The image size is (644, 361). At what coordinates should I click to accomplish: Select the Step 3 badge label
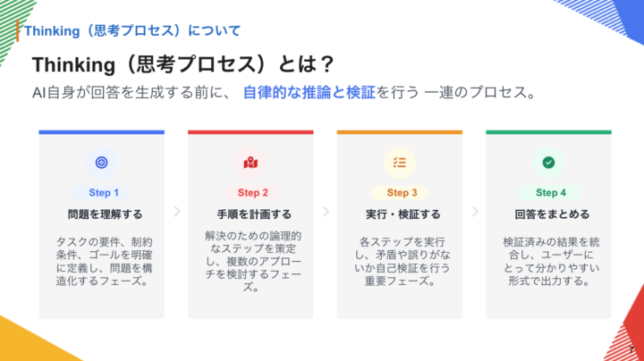(402, 193)
